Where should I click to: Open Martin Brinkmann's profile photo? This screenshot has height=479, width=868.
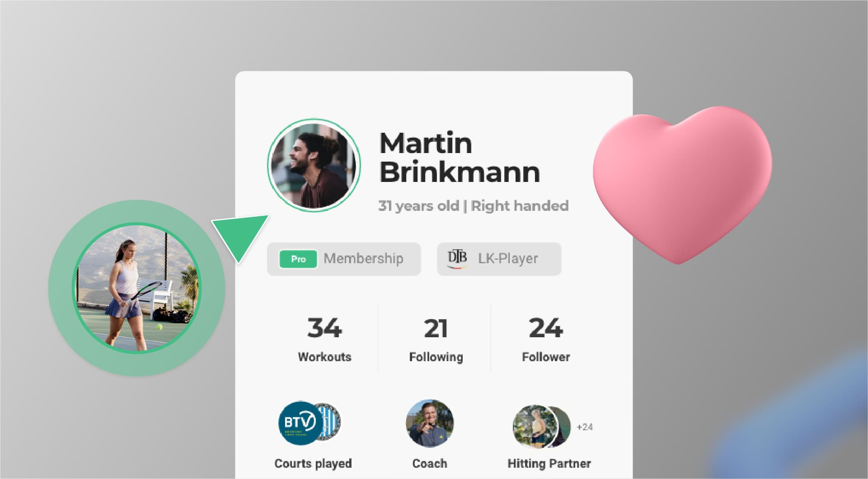click(x=314, y=165)
